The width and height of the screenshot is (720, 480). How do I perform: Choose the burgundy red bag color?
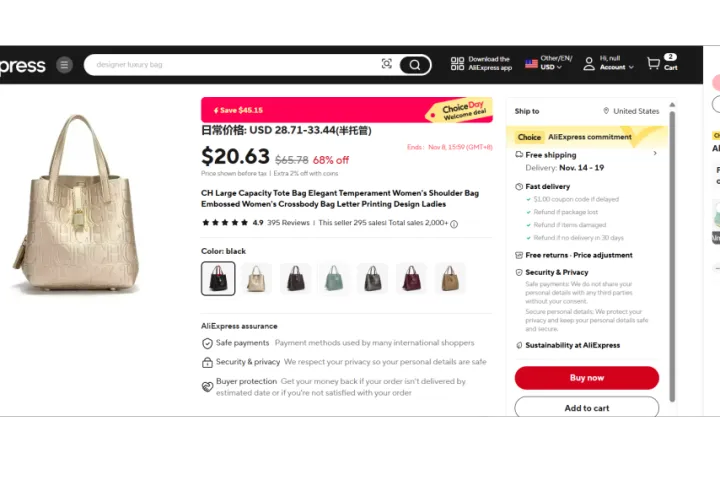[411, 278]
